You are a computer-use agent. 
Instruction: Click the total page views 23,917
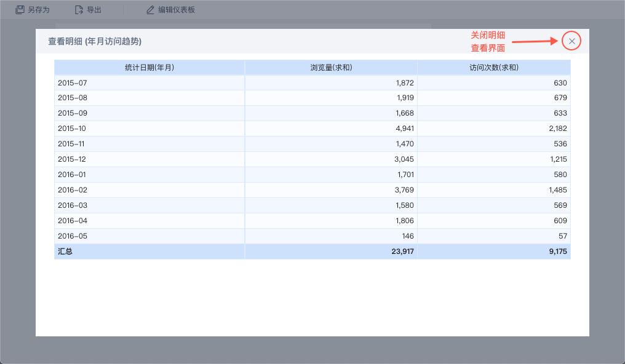(402, 251)
